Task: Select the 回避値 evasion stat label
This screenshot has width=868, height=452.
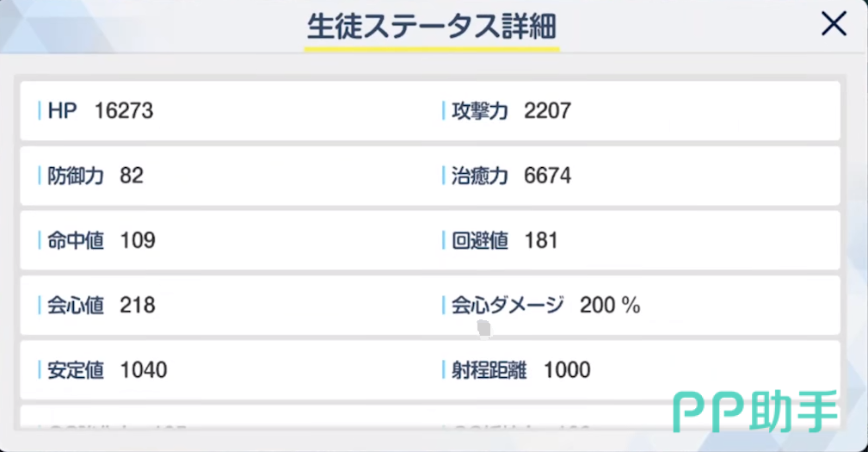Action: 480,240
